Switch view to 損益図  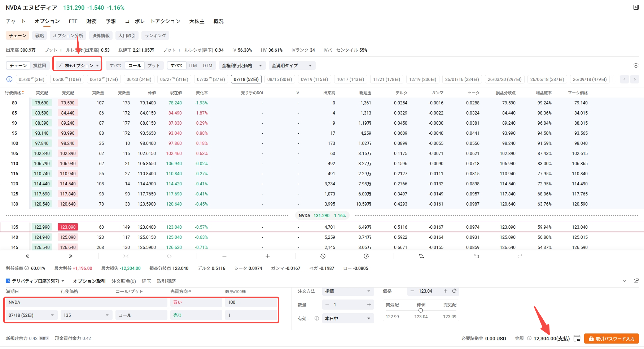40,65
